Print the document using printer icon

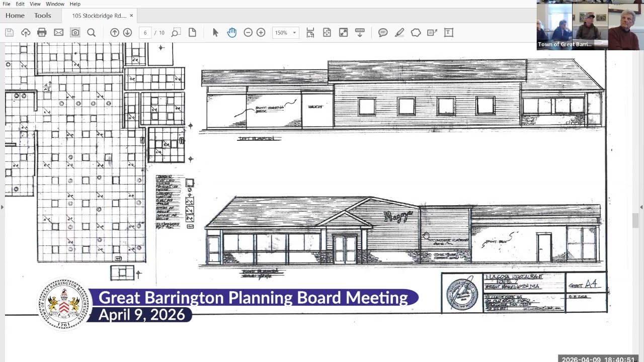click(x=42, y=33)
